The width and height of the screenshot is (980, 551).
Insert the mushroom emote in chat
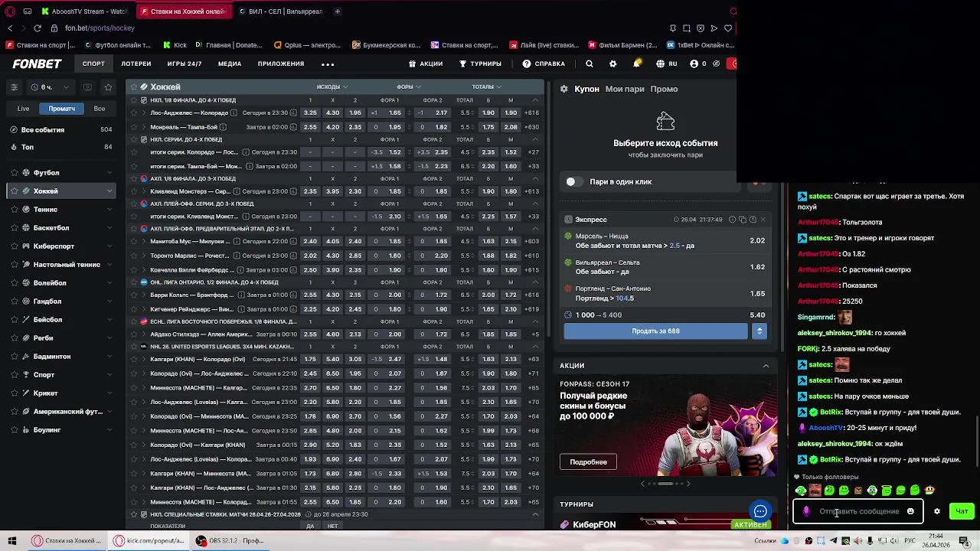[x=929, y=491]
